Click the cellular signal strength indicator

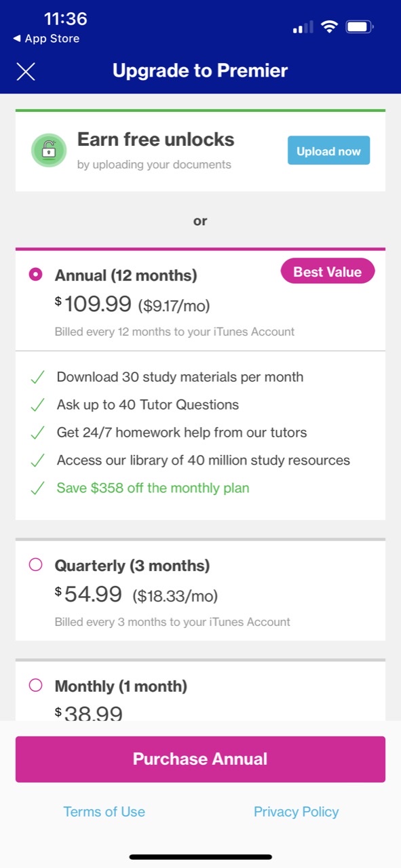[303, 26]
